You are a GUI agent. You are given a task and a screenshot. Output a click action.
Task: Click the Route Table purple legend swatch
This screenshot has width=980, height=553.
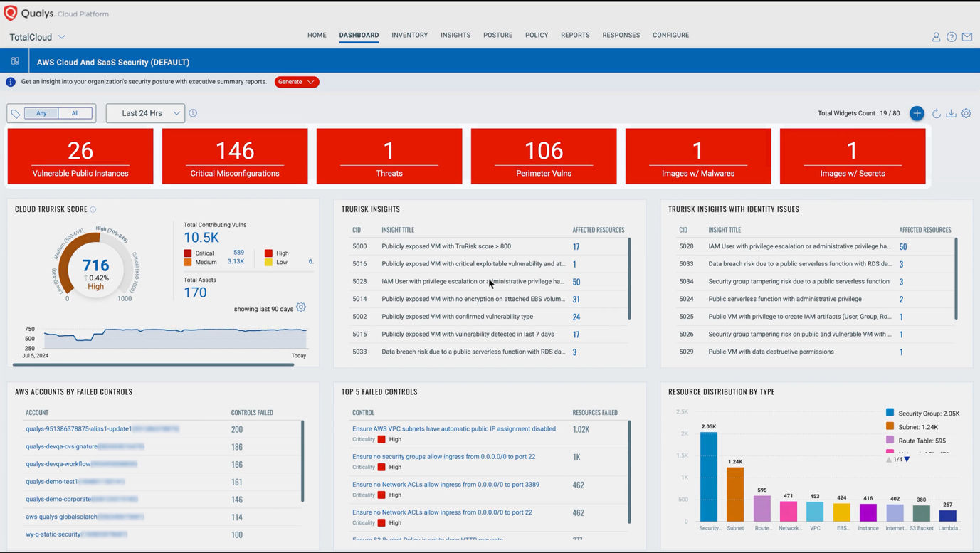[x=890, y=441]
